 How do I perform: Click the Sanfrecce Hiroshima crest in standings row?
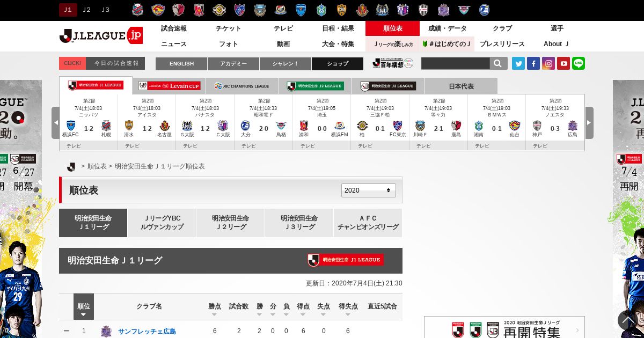pyautogui.click(x=106, y=331)
